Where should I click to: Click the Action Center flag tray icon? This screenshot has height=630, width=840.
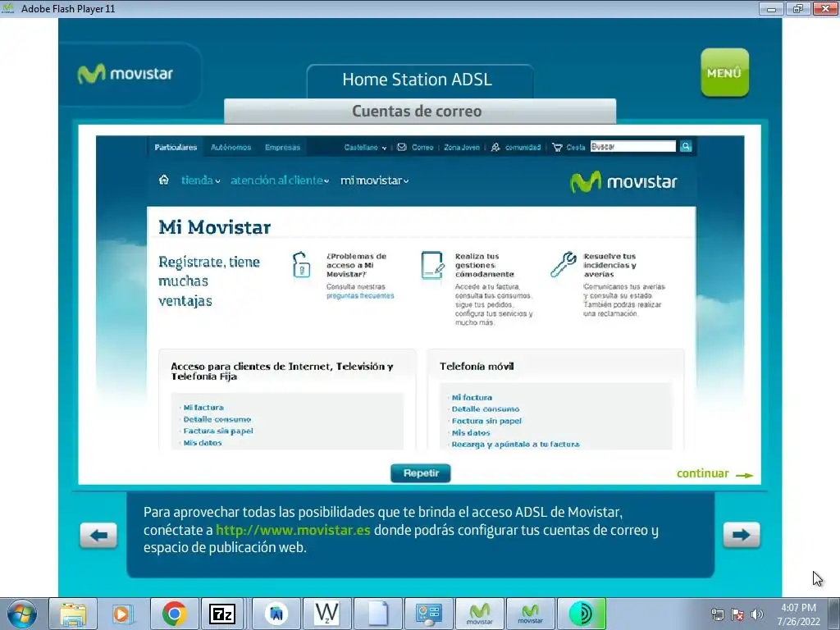tap(737, 614)
